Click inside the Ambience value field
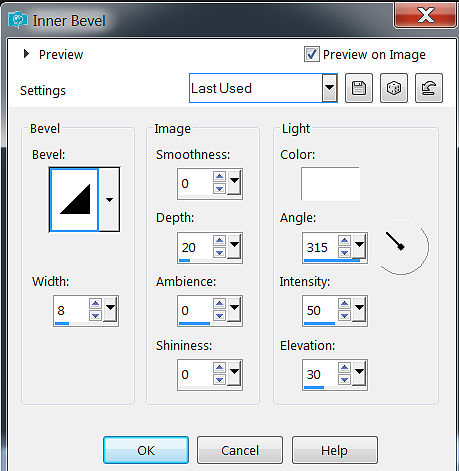 coord(195,310)
